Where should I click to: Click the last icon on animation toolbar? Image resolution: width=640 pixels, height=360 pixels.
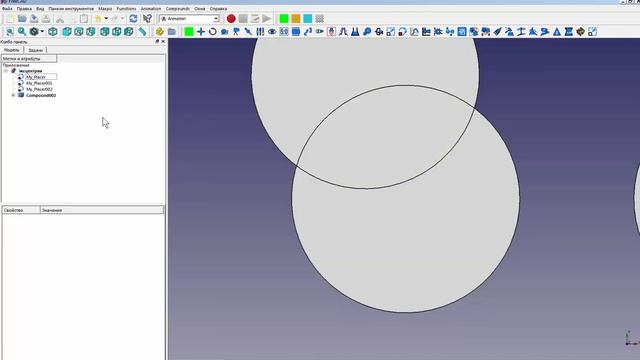point(592,31)
